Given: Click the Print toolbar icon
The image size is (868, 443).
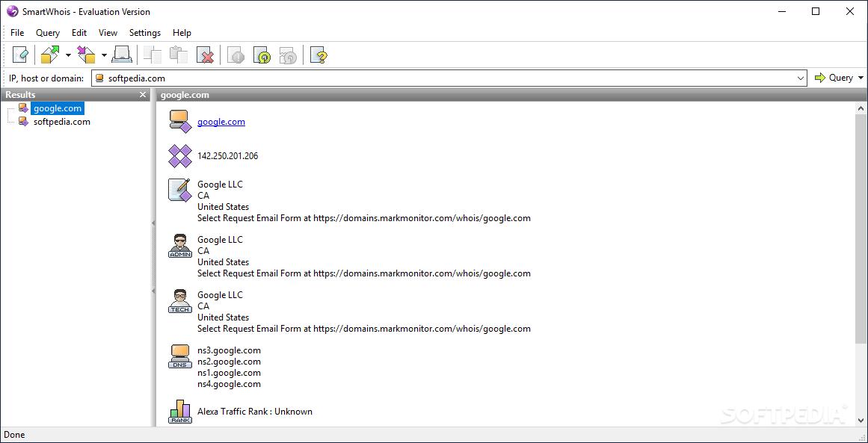Looking at the screenshot, I should pos(122,55).
